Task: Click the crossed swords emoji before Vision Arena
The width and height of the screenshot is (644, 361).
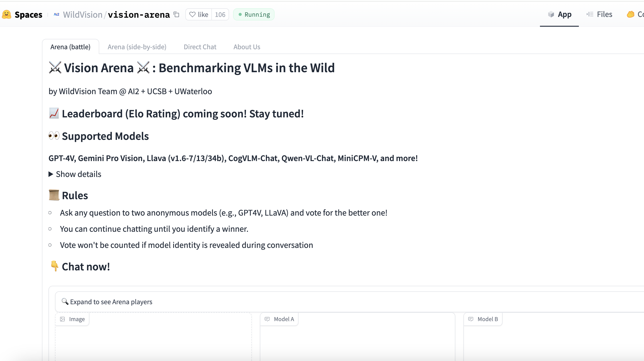Action: pos(55,68)
